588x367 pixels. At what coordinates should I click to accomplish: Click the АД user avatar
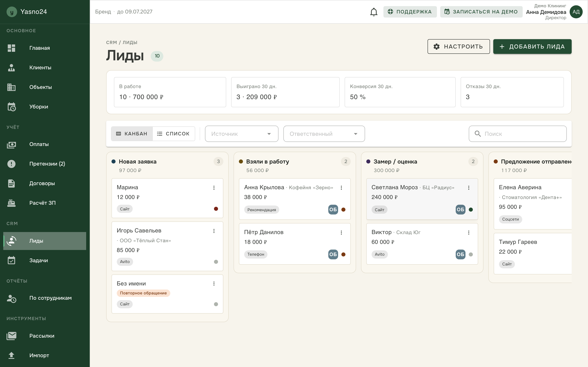576,12
